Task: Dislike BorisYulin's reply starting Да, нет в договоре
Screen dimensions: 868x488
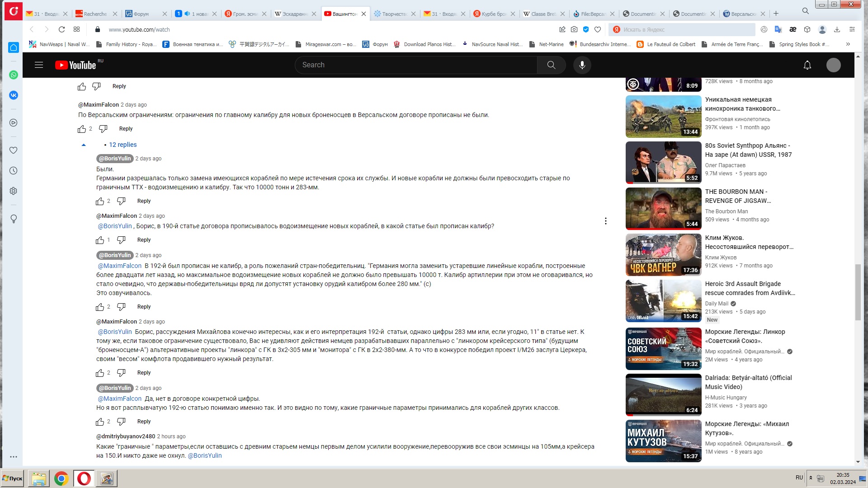Action: tap(121, 422)
